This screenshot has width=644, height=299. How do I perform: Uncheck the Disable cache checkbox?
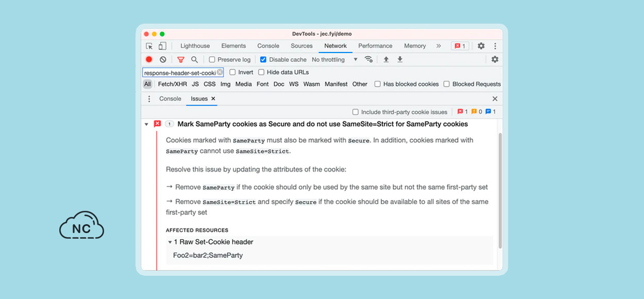tap(263, 60)
